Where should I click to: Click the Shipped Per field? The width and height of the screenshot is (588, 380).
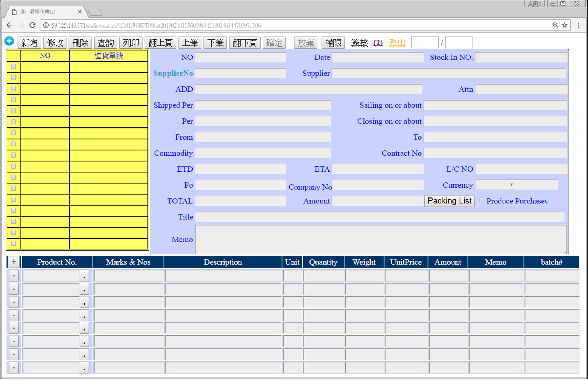click(x=263, y=105)
